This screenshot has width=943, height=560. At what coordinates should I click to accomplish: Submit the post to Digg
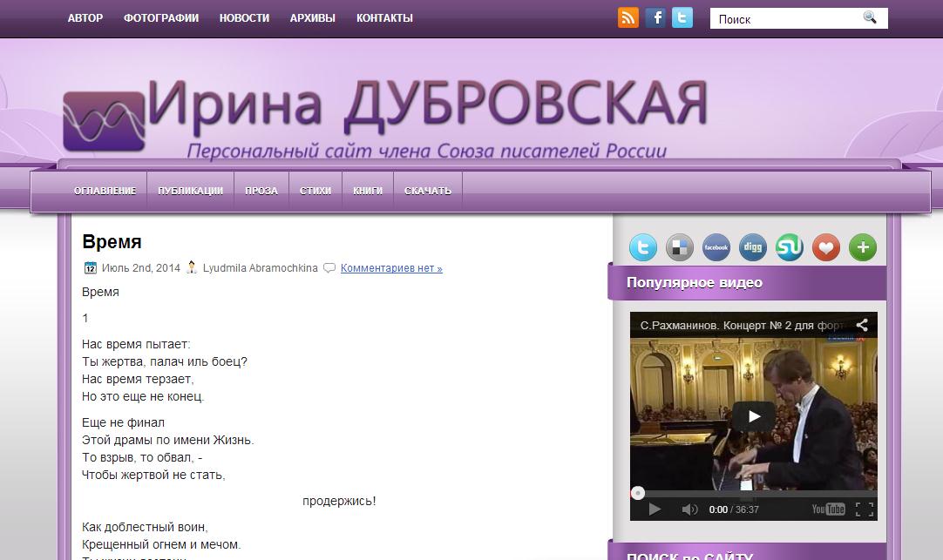pyautogui.click(x=752, y=246)
